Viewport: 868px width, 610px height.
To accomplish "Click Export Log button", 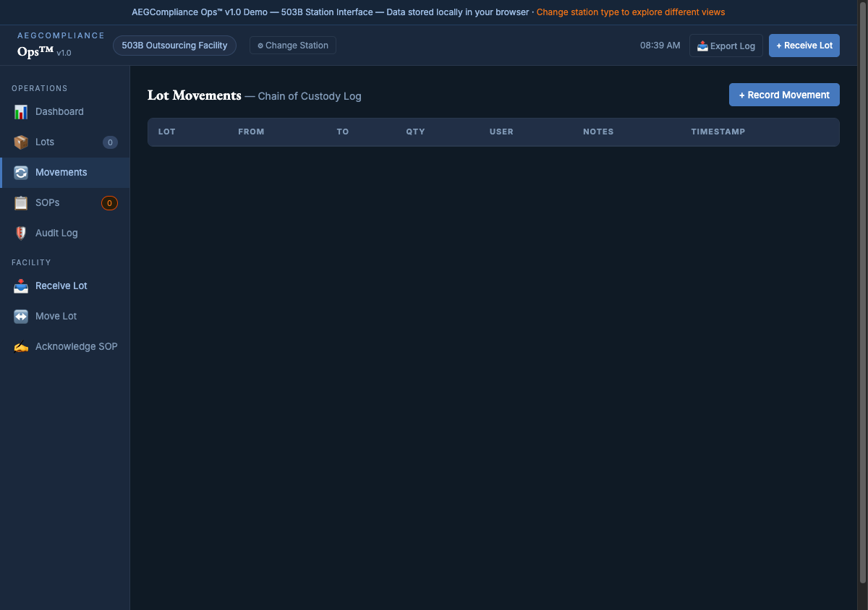I will pyautogui.click(x=726, y=46).
